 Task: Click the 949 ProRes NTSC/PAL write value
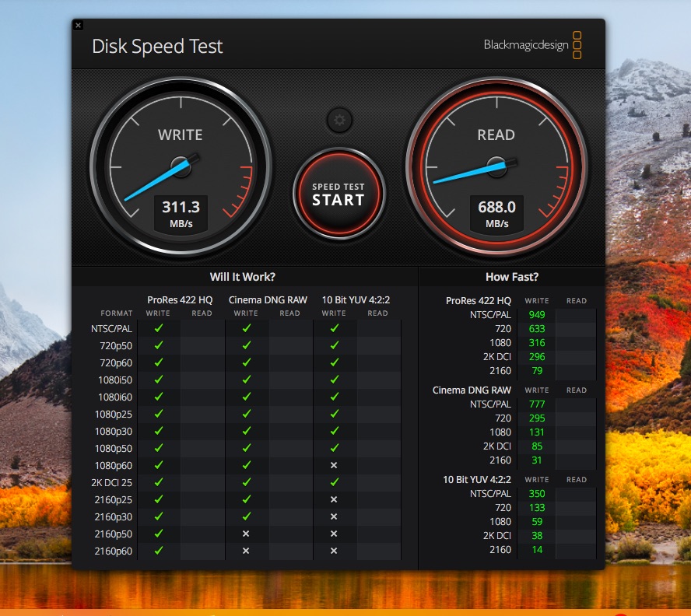click(536, 315)
